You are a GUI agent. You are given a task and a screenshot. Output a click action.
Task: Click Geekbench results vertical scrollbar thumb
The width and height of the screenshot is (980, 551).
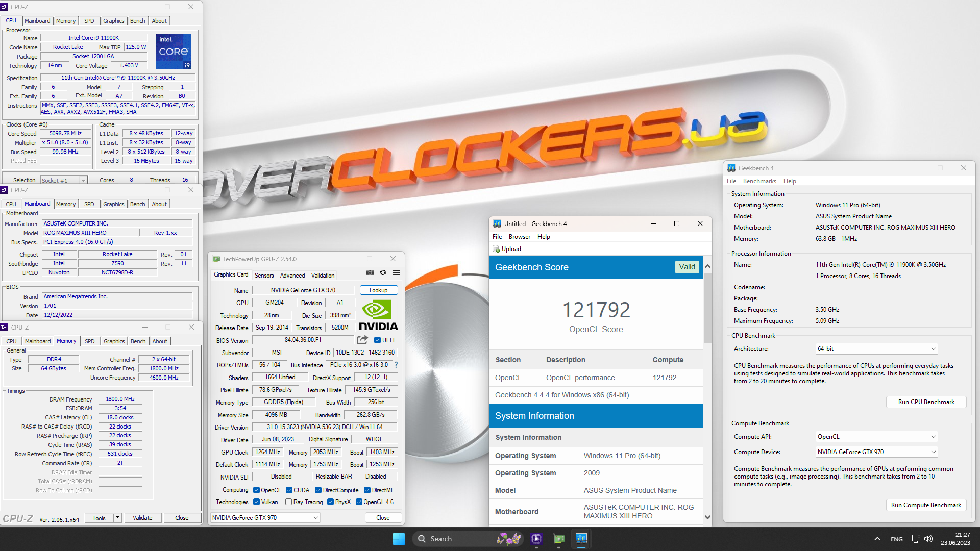(707, 308)
